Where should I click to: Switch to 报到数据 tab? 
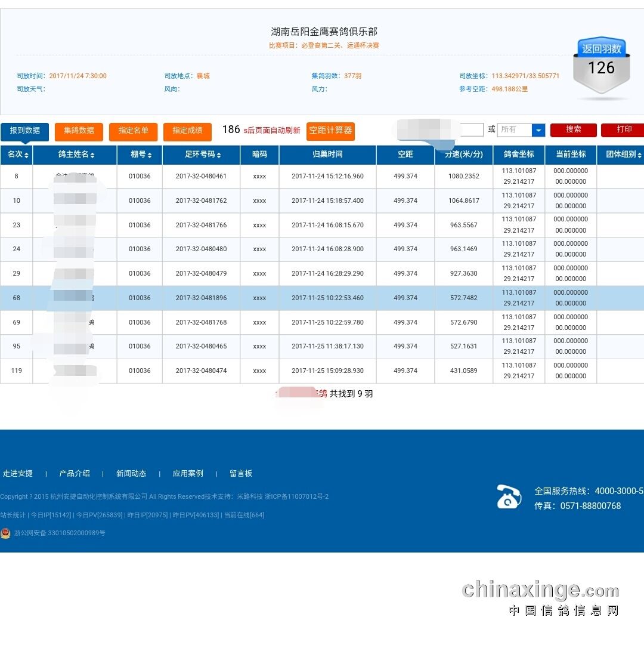24,131
